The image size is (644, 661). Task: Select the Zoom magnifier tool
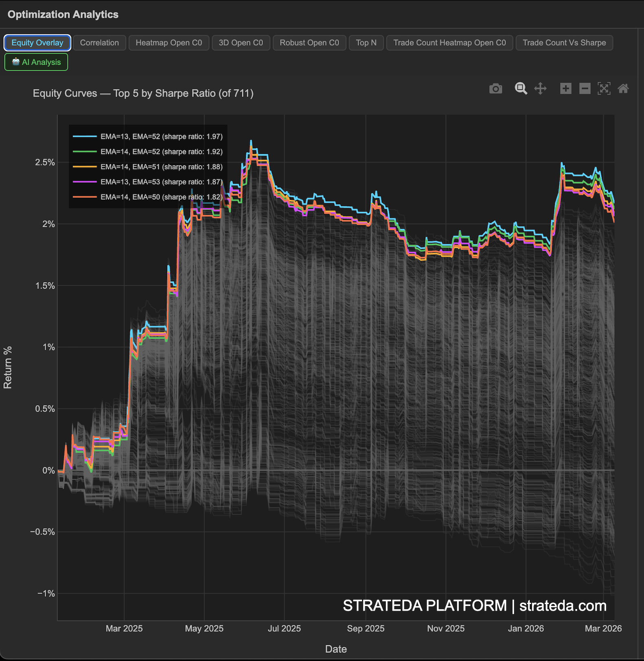[x=521, y=88]
